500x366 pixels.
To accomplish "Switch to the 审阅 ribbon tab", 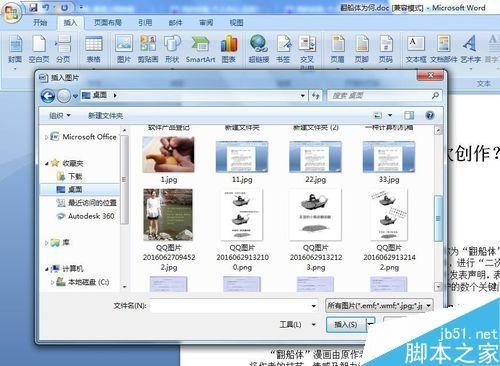I will [206, 22].
